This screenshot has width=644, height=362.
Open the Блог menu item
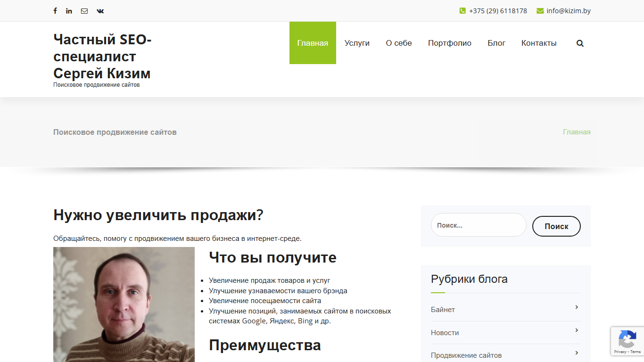tap(496, 43)
